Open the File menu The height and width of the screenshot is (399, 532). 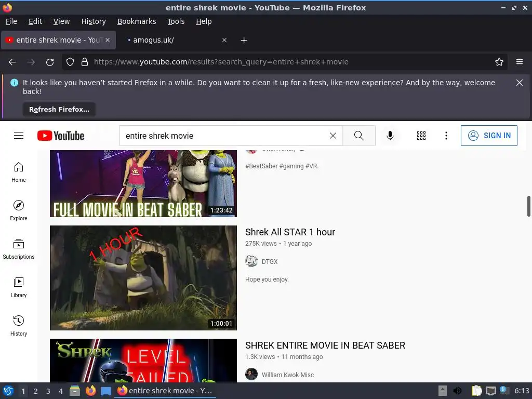11,21
